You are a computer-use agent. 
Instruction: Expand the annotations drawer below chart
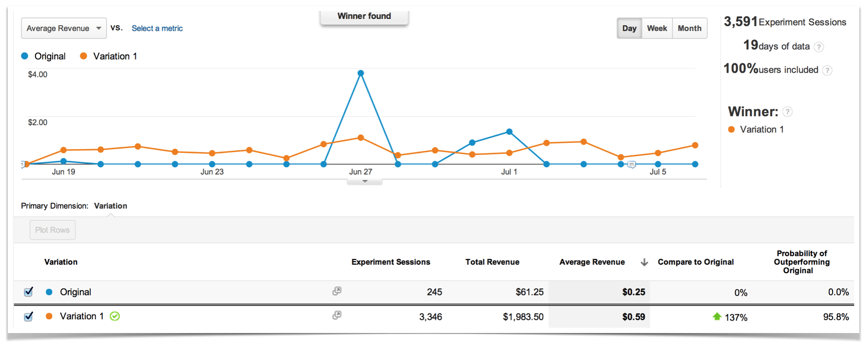[364, 182]
